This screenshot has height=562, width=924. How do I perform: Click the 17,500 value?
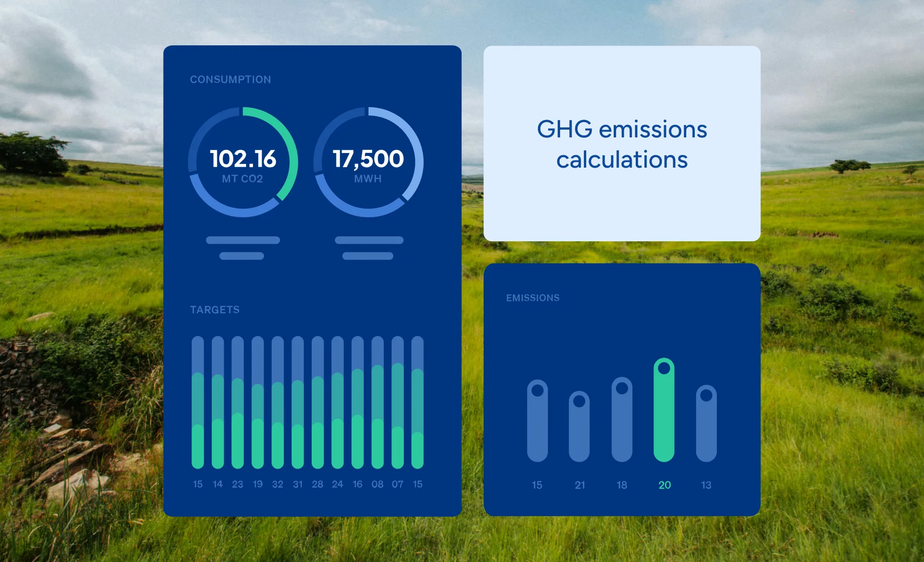pos(368,159)
